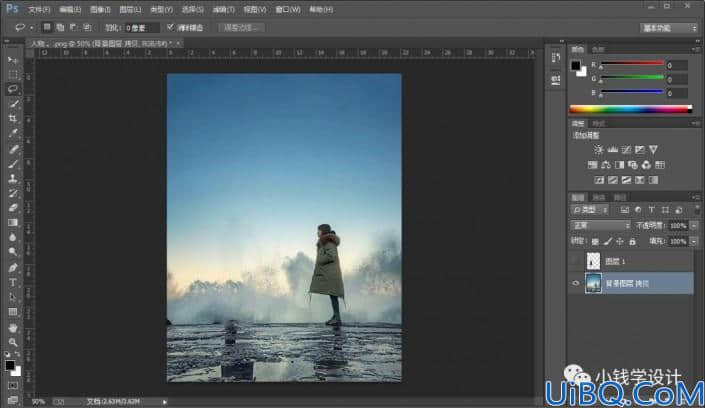Open the layer filter type dropdown
This screenshot has height=408, width=705.
[x=590, y=210]
